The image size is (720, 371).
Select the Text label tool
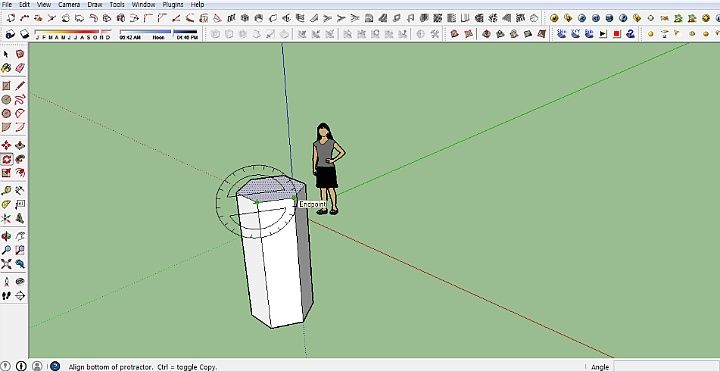(x=20, y=204)
